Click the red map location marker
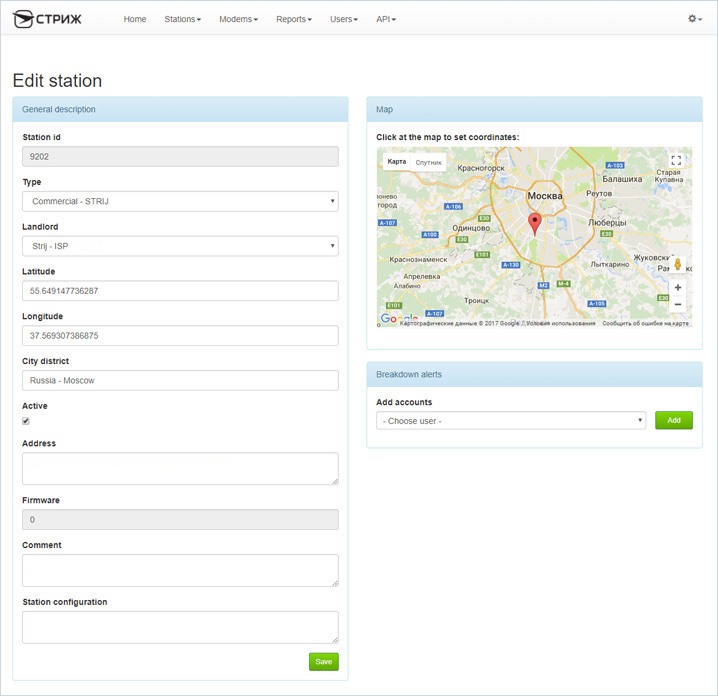This screenshot has width=718, height=696. [x=534, y=224]
